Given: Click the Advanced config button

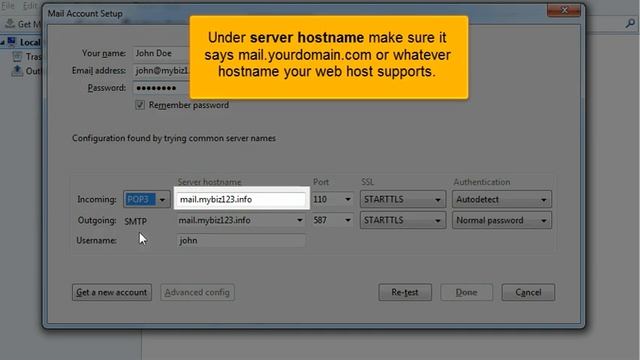Looking at the screenshot, I should click(x=197, y=292).
